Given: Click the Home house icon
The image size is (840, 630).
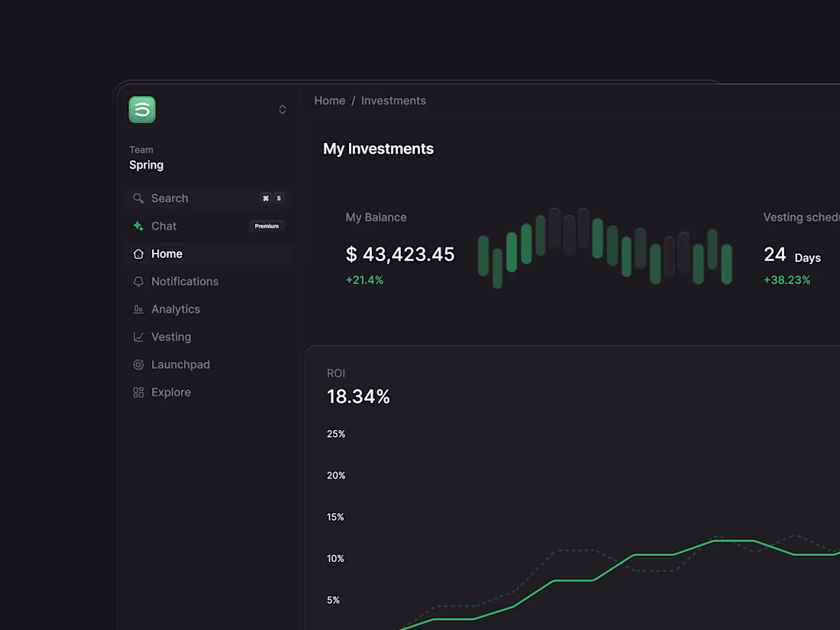Looking at the screenshot, I should pos(139,254).
